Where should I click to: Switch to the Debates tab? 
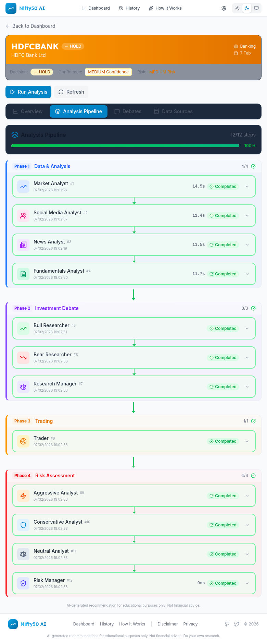point(128,111)
